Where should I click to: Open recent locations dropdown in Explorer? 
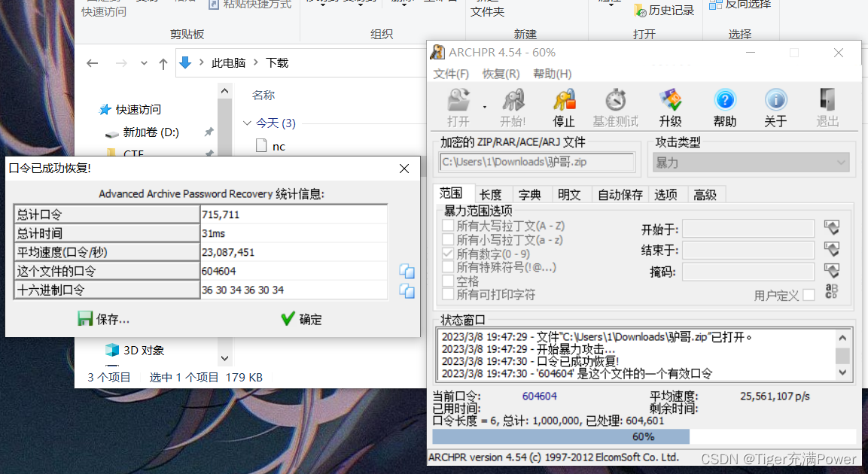pos(144,64)
